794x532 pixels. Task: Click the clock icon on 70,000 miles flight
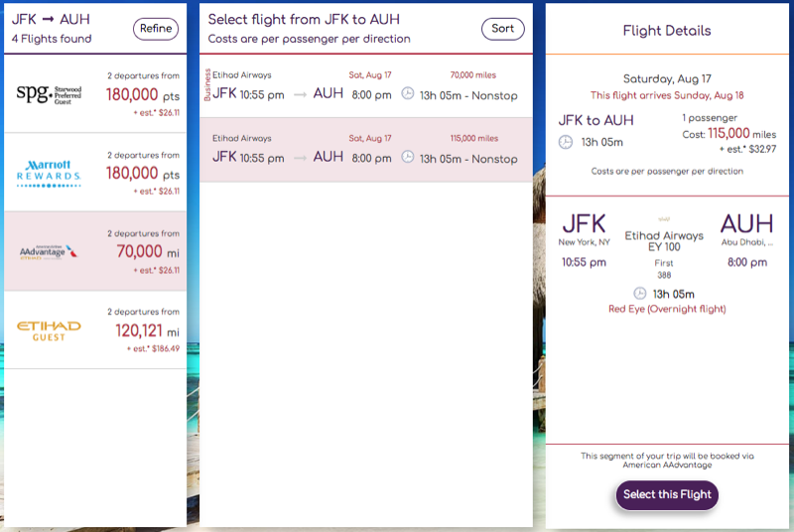tap(408, 93)
